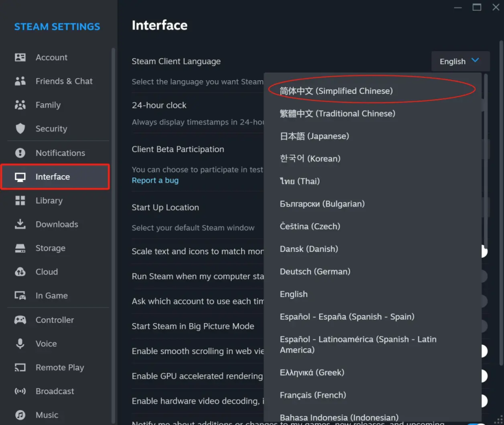Open Security settings via the shield icon
Screen dimensions: 504x425
(x=20, y=128)
